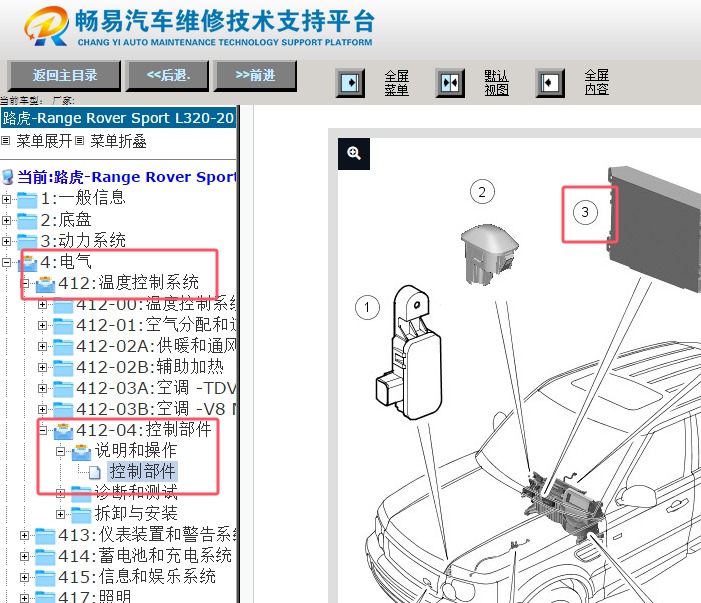
Task: Go back with the <<后退 button
Action: point(168,76)
